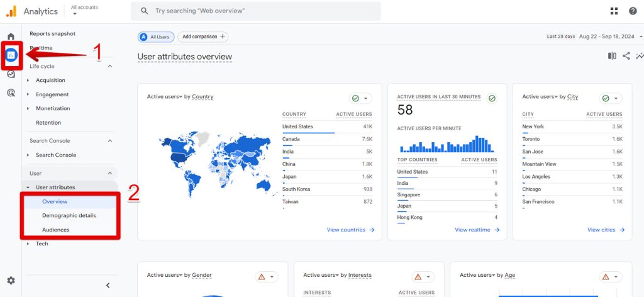
Task: Open the Home icon in left rail
Action: [11, 36]
